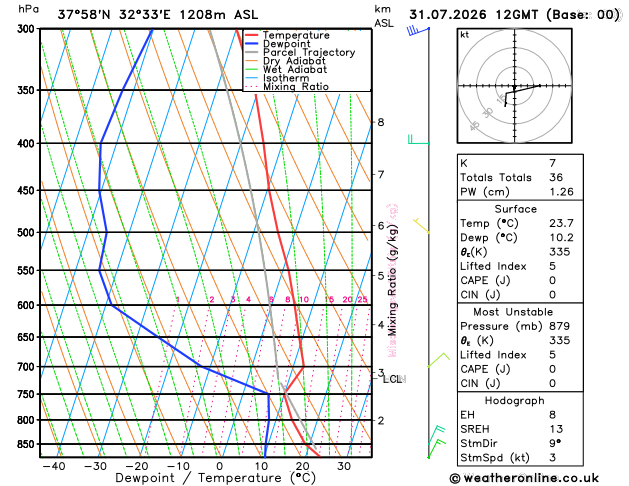Click the surface Dewp value 10.2
Image resolution: width=629 pixels, height=486 pixels.
click(x=561, y=237)
